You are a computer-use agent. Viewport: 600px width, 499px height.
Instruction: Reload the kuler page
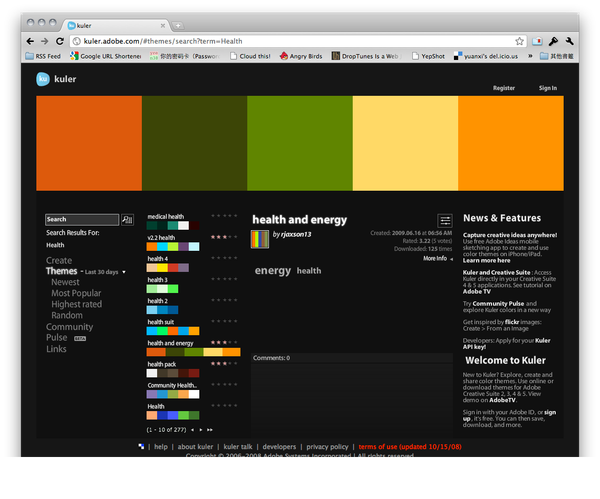point(59,41)
